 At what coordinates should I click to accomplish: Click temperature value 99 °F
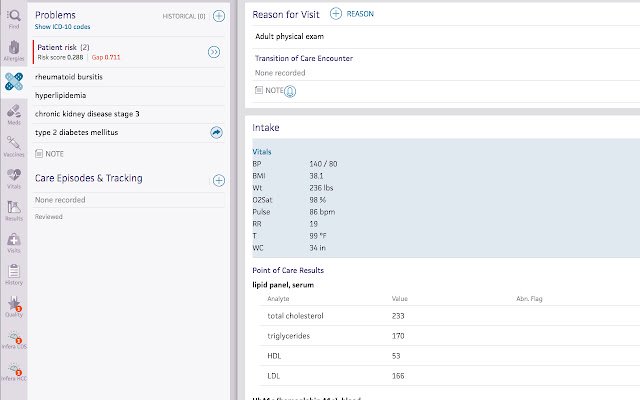318,236
